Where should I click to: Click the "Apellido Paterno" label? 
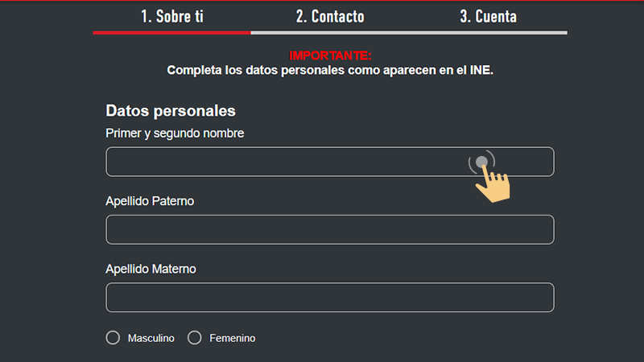pos(150,200)
